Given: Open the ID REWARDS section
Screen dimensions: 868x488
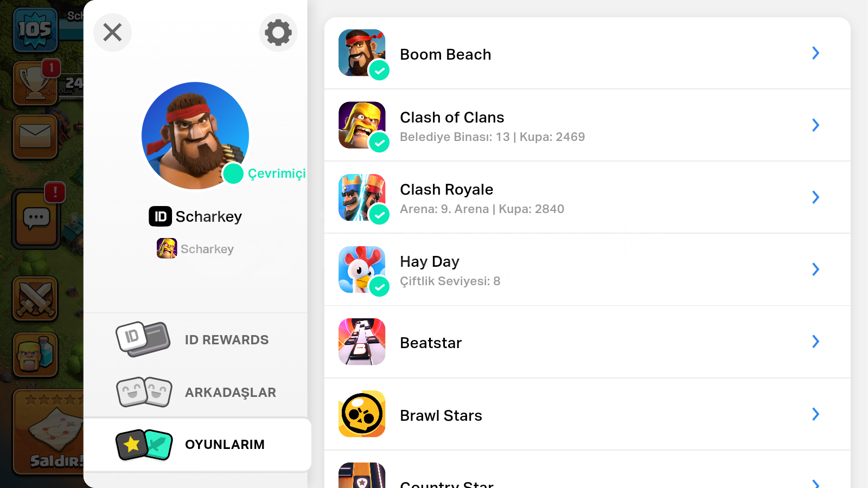Looking at the screenshot, I should (195, 340).
